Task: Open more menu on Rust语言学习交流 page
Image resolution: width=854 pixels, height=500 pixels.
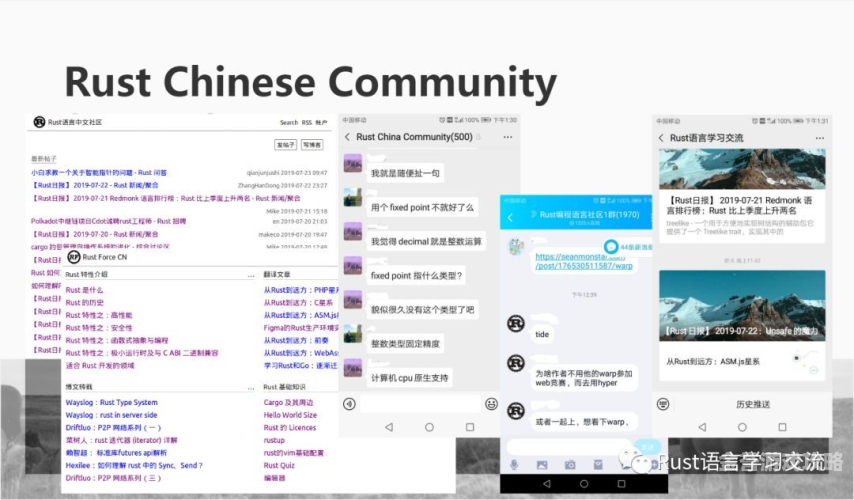Action: tap(820, 138)
